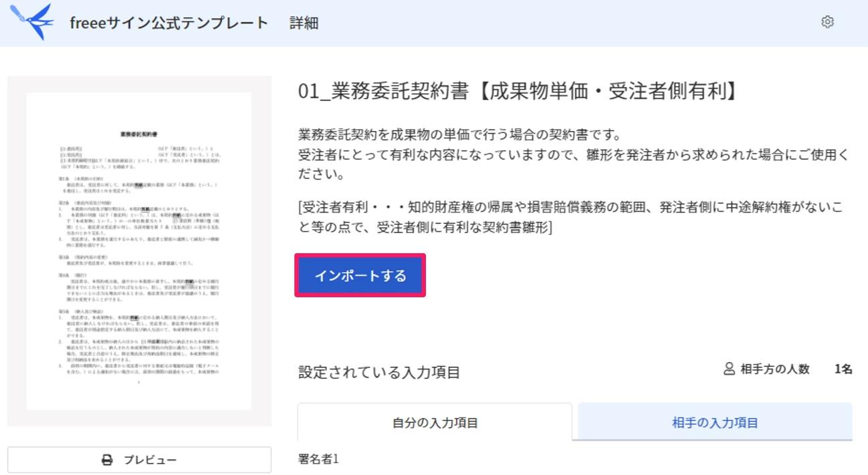Switch to the 相手の入力項目 tab

[x=715, y=422]
